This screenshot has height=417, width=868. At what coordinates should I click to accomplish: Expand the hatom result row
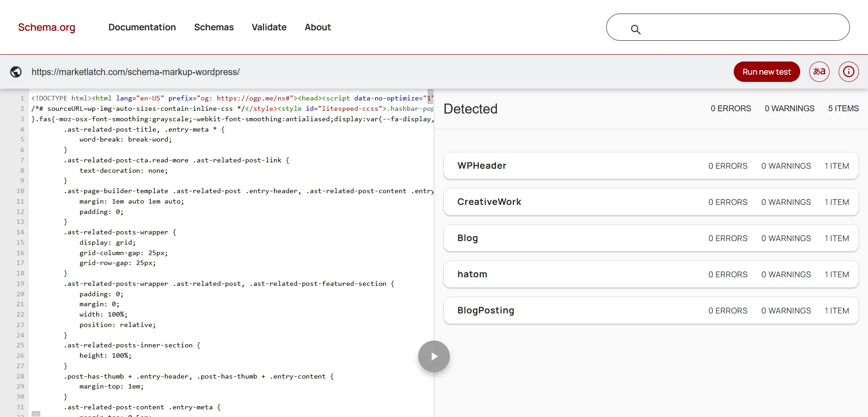651,274
